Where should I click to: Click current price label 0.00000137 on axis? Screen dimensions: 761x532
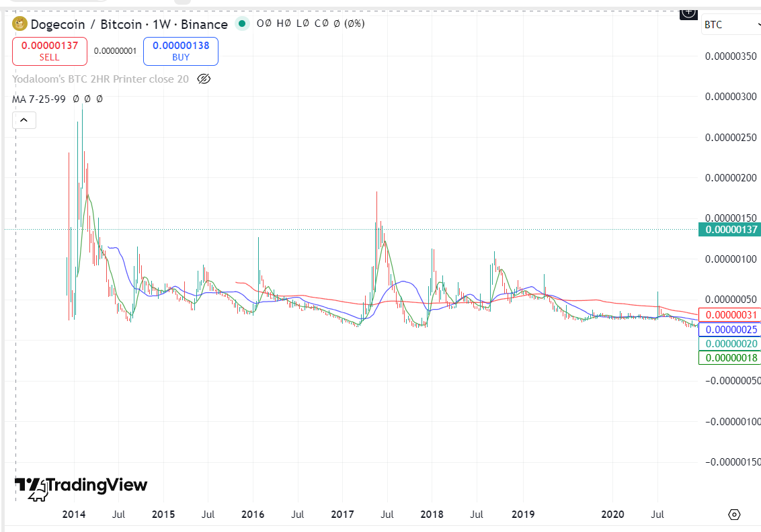[x=731, y=229]
